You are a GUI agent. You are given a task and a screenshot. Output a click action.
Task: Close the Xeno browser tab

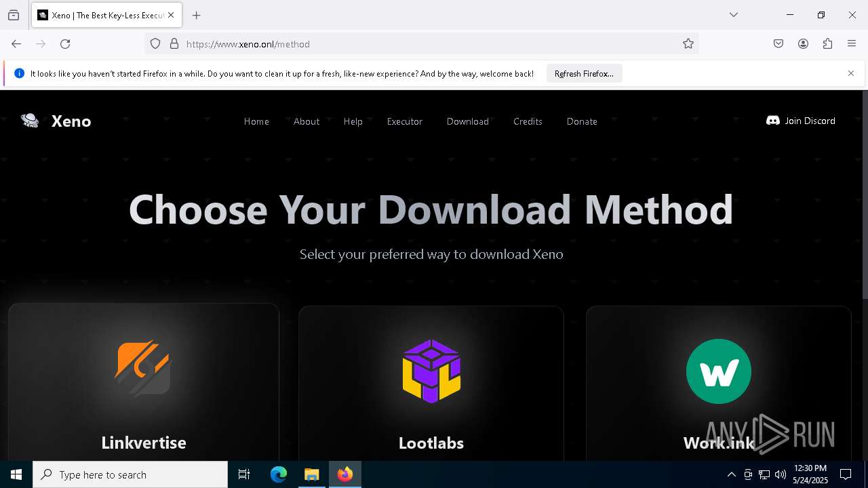(x=171, y=15)
